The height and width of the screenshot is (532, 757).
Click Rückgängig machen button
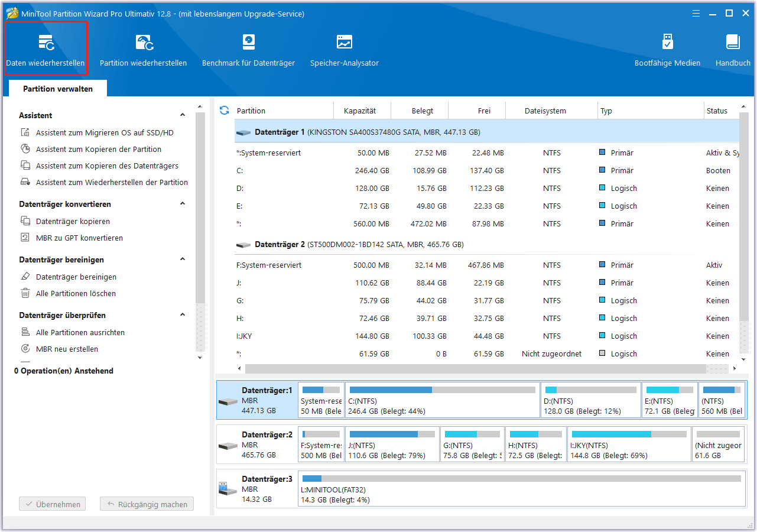[147, 504]
